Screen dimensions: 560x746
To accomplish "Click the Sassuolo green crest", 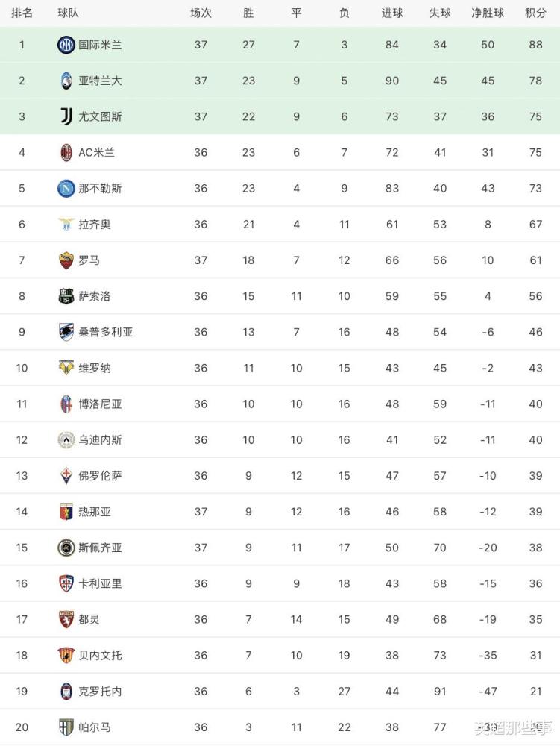I will (66, 296).
